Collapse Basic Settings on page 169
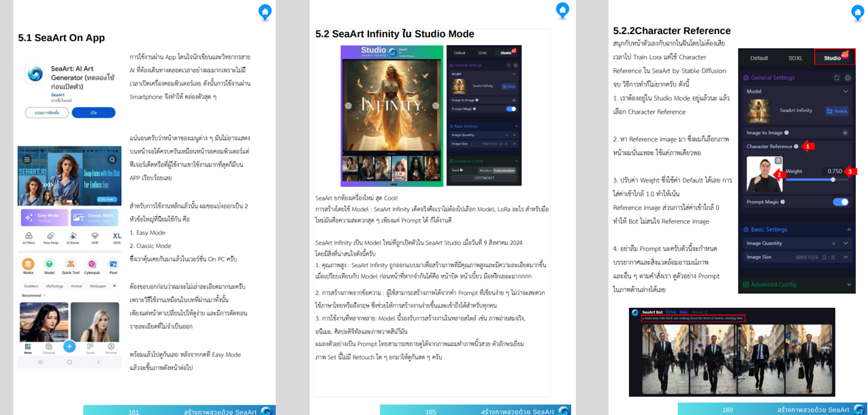 (x=849, y=230)
